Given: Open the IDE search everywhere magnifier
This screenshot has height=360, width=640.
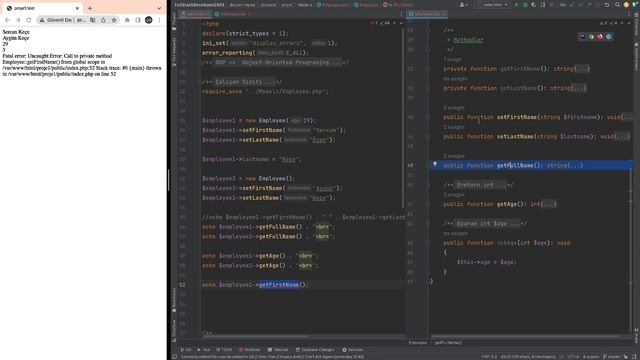Looking at the screenshot, I should click(x=617, y=5).
